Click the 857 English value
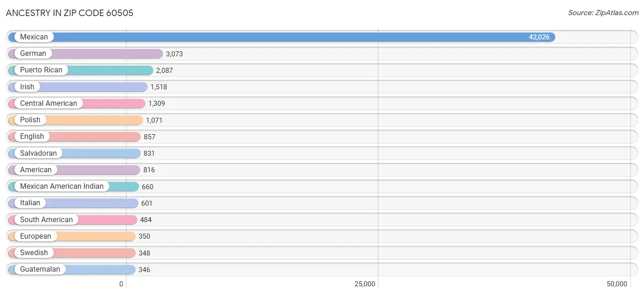 pyautogui.click(x=149, y=137)
